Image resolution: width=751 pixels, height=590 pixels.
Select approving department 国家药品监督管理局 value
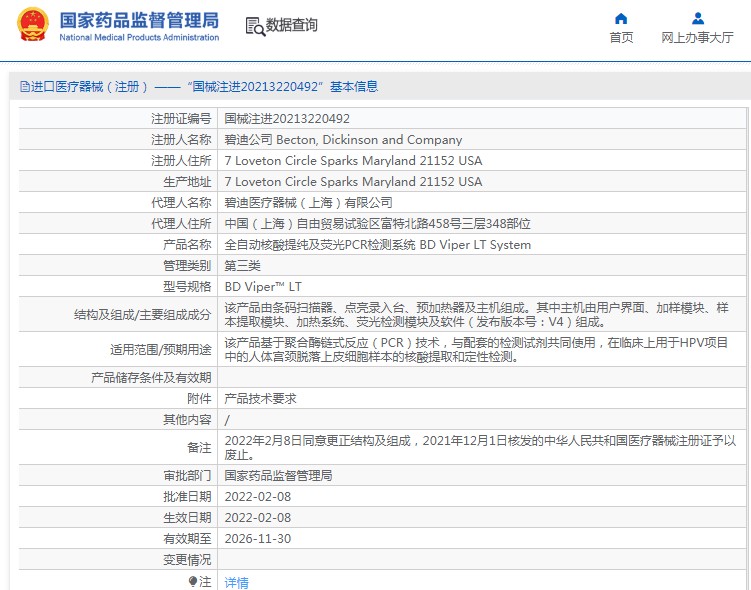pos(278,476)
